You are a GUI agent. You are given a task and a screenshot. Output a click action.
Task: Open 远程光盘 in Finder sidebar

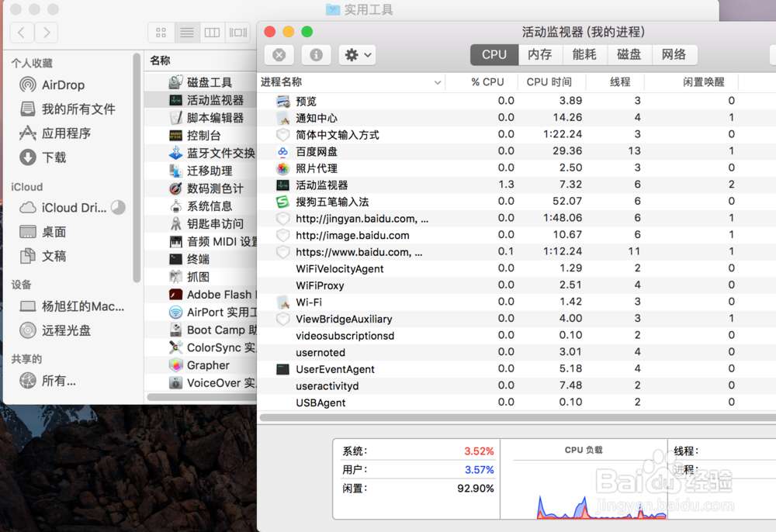pos(55,331)
